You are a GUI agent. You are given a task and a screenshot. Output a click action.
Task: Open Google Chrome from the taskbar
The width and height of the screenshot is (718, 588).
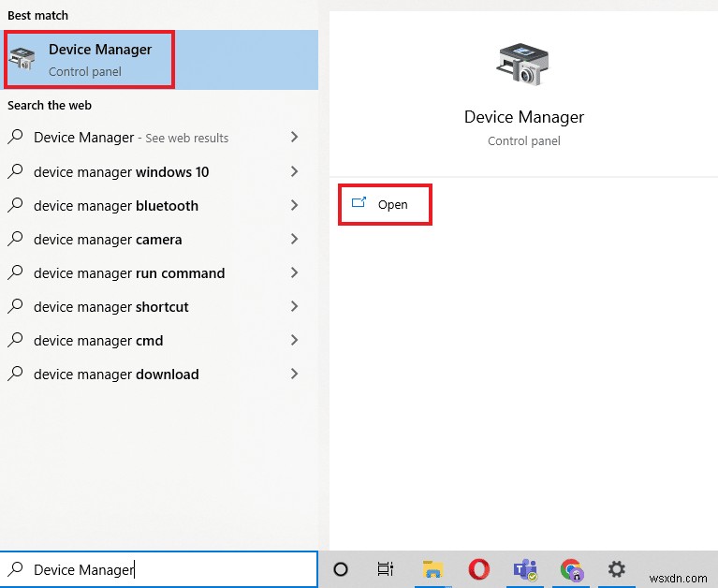tap(570, 568)
